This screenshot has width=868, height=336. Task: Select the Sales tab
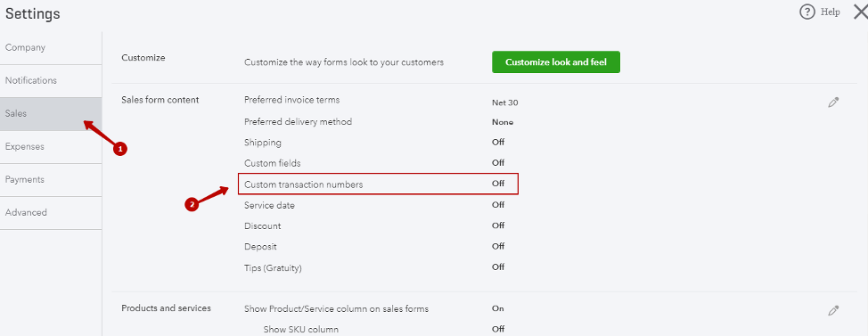(x=51, y=114)
